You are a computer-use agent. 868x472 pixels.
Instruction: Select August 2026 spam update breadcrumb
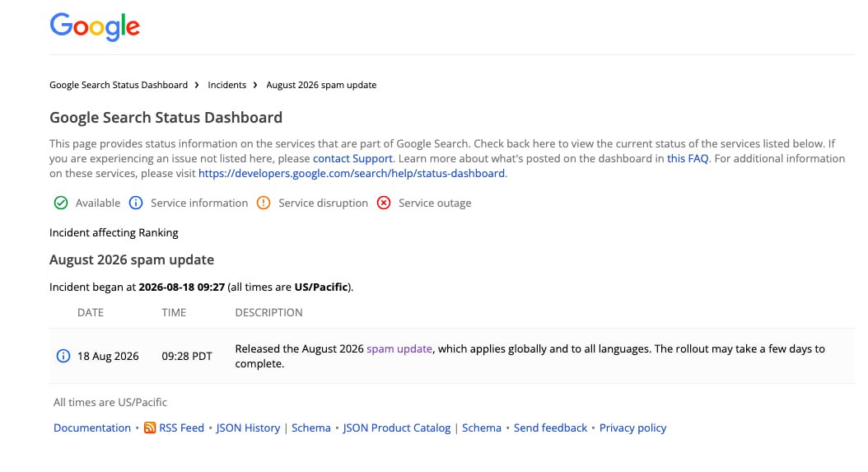coord(321,85)
